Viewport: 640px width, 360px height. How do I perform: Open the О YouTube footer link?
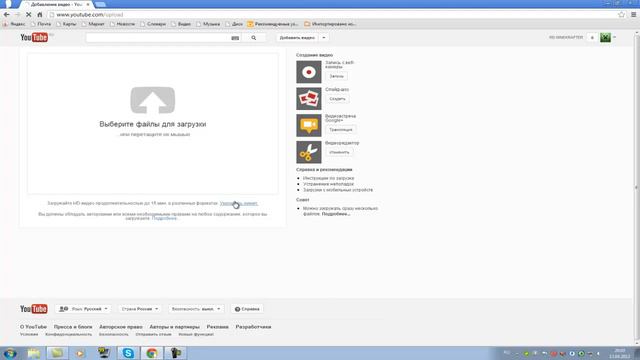33,327
